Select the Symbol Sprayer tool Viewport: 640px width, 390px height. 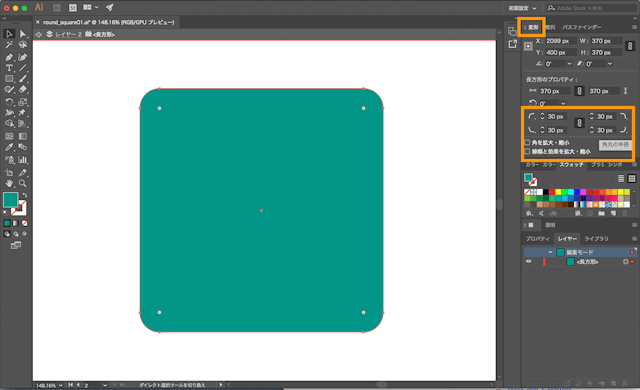(9, 160)
